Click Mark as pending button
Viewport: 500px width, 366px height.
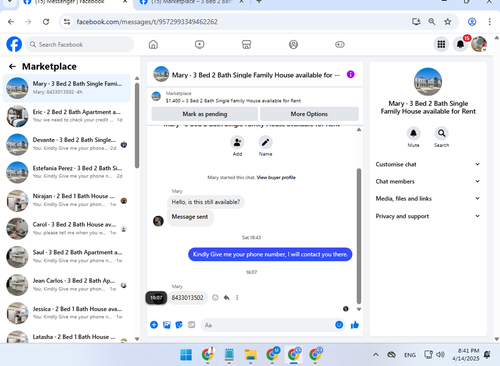205,114
